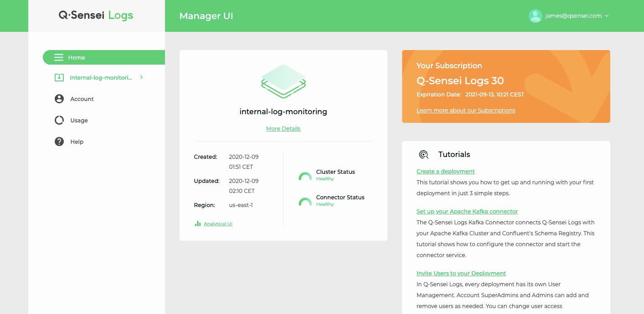This screenshot has height=314, width=644.
Task: Click the Updated date 2020-12-09
Action: tap(244, 181)
